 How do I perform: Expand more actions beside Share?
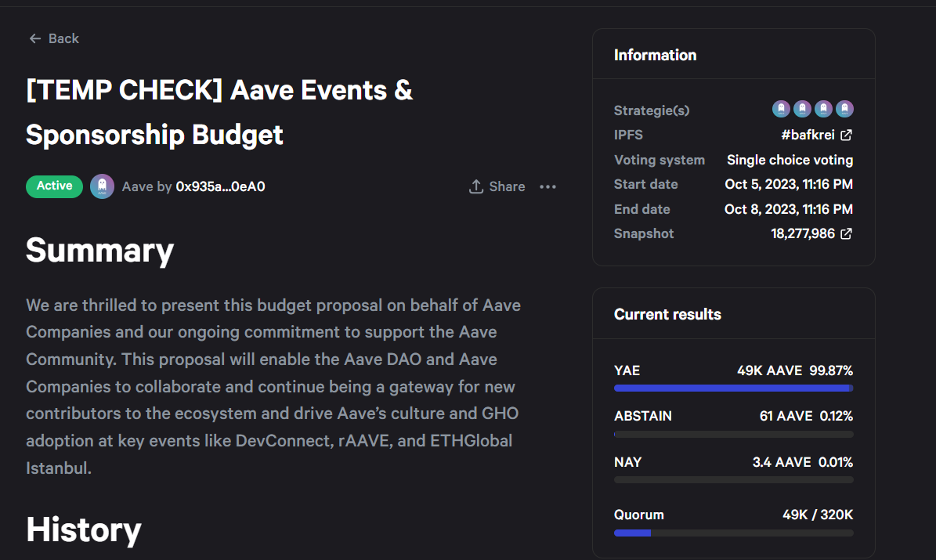pyautogui.click(x=548, y=186)
